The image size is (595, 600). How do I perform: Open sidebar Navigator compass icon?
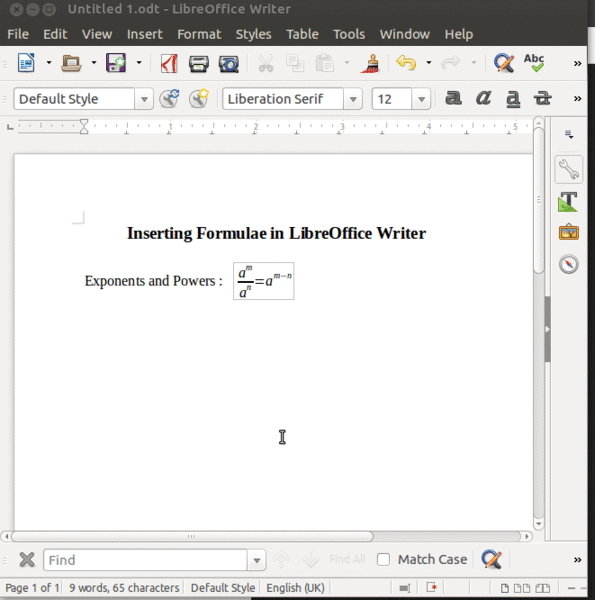(569, 264)
